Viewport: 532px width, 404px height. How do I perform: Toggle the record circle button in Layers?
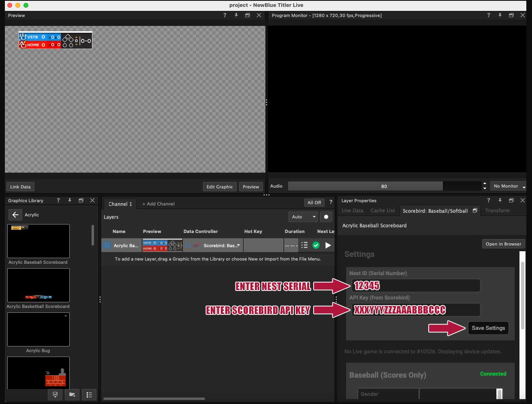coord(326,217)
